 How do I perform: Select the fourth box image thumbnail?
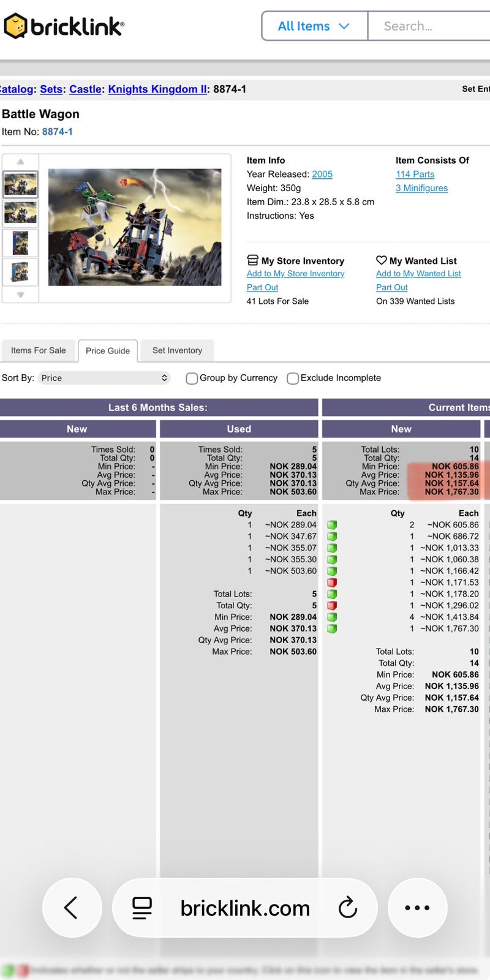(x=20, y=271)
